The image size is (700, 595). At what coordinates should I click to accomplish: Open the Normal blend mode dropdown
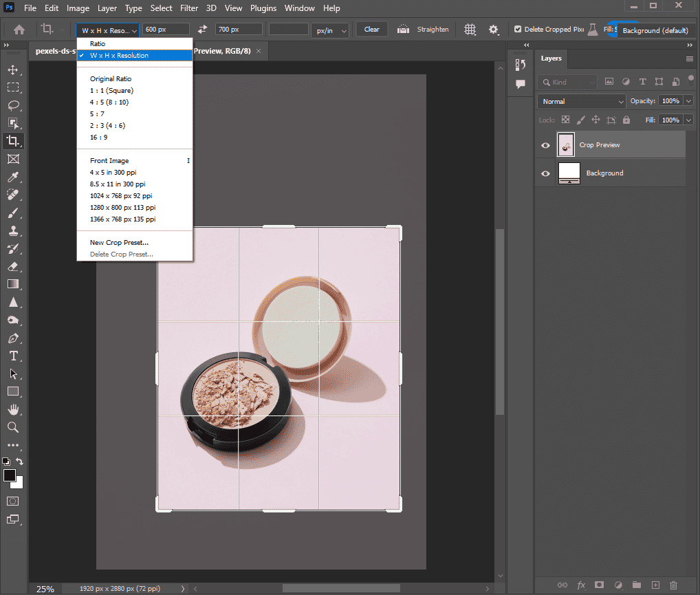(x=581, y=101)
